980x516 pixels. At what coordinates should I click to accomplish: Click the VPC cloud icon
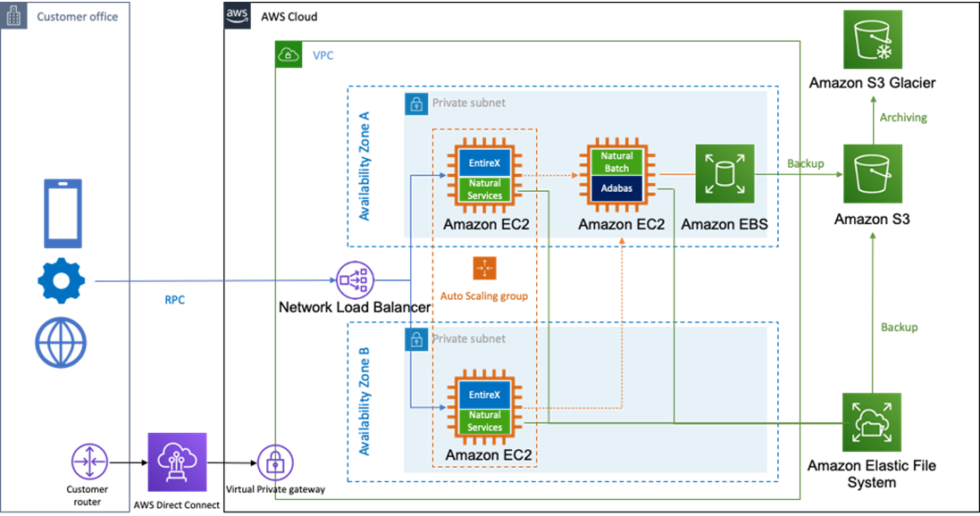[x=289, y=55]
